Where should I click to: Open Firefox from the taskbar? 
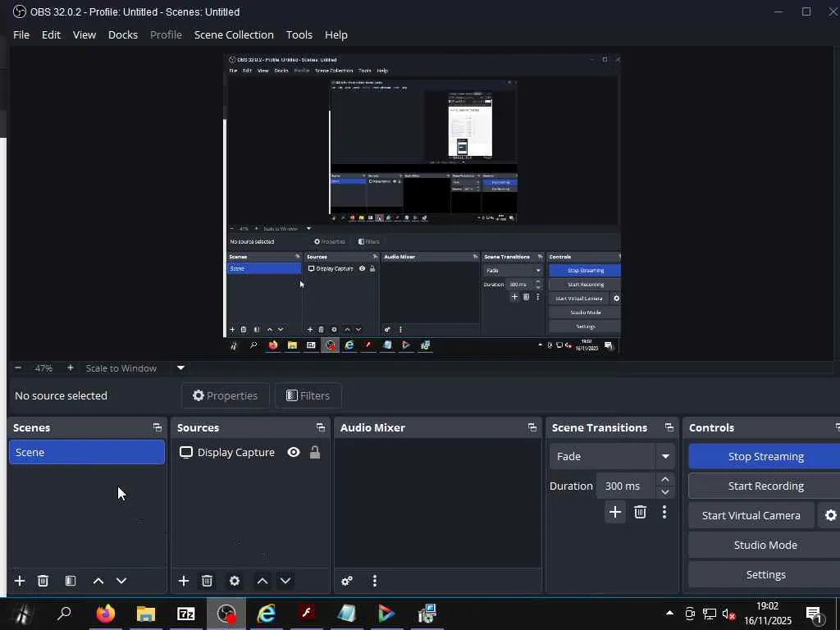[x=106, y=614]
